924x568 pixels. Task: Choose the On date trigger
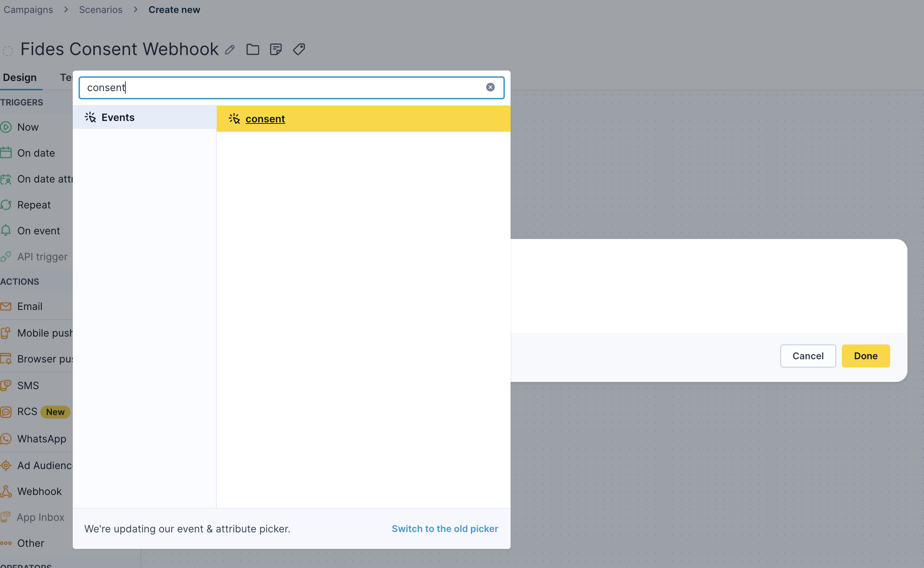[x=36, y=153]
